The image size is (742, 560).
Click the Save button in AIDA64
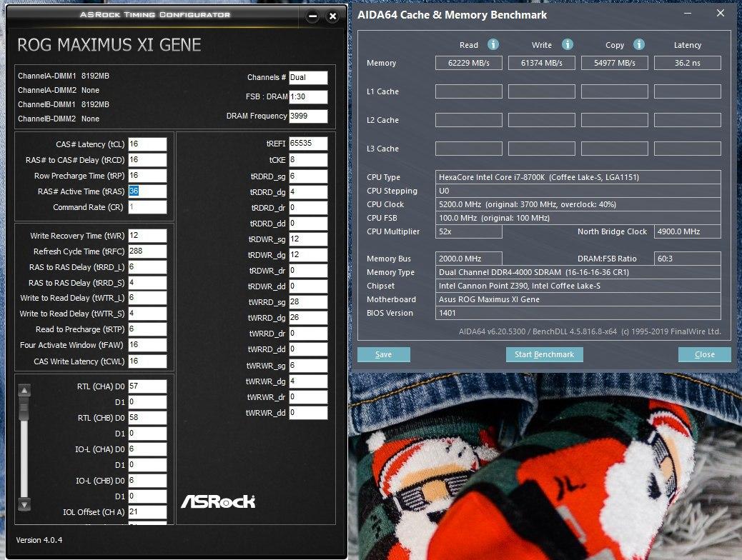(x=383, y=354)
